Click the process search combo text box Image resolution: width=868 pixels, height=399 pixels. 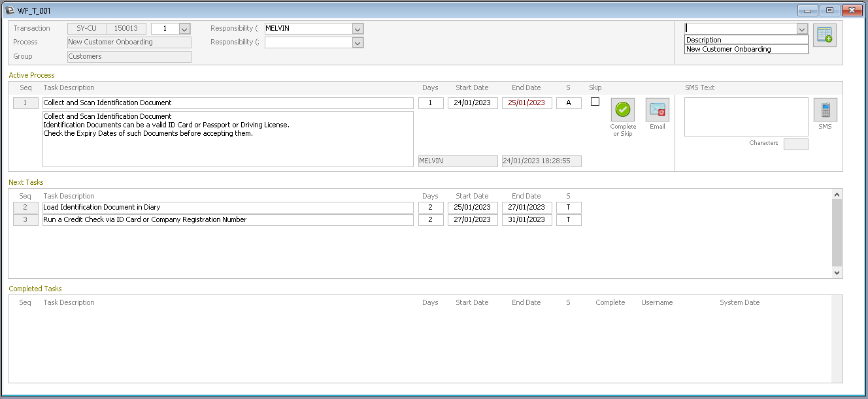pos(741,29)
